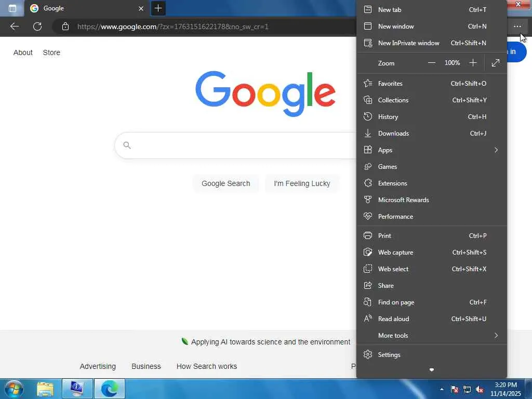Click the New window icon
Image resolution: width=532 pixels, height=399 pixels.
pos(368,26)
